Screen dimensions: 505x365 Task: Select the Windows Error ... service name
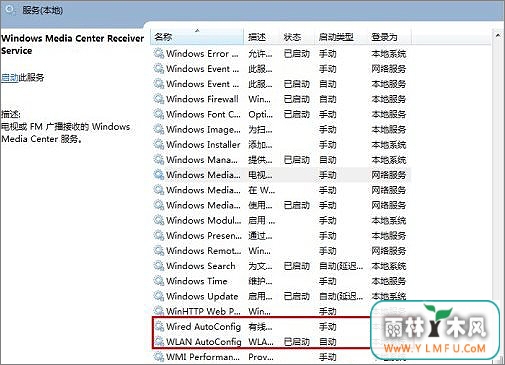pos(202,53)
